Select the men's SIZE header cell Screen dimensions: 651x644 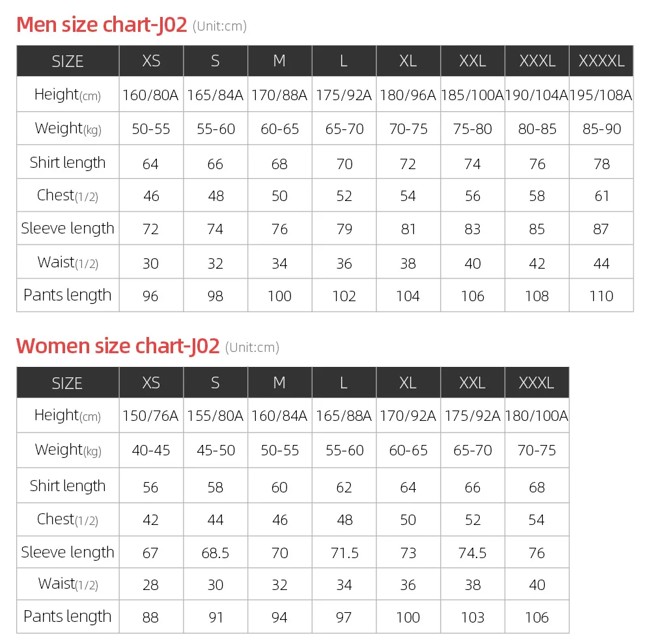point(68,61)
